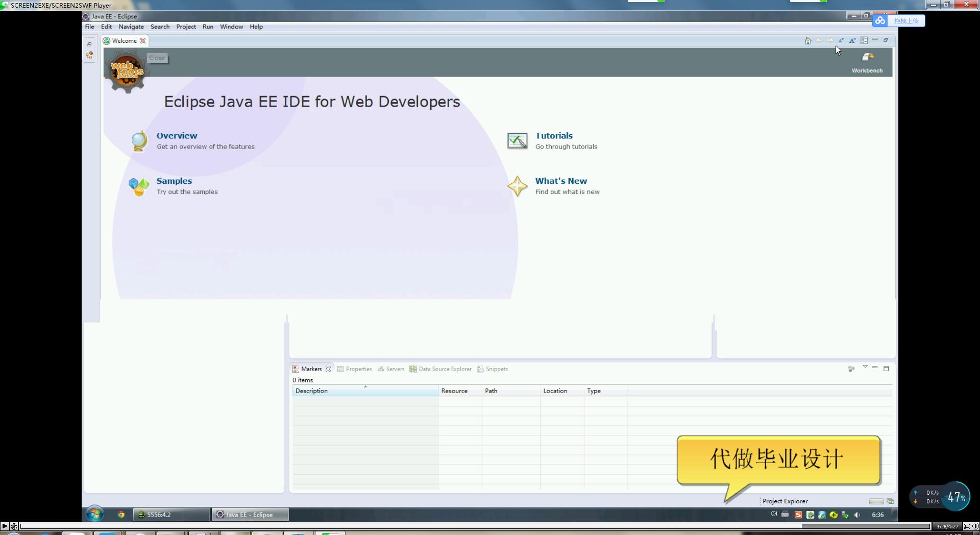This screenshot has height=535, width=980.
Task: Click the Resource column header
Action: [x=460, y=391]
